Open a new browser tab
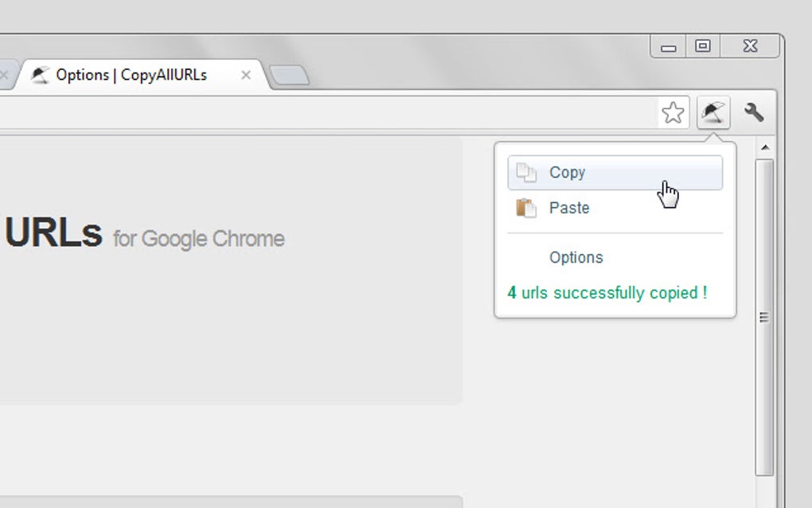Screen dimensions: 812x508 click(x=290, y=72)
